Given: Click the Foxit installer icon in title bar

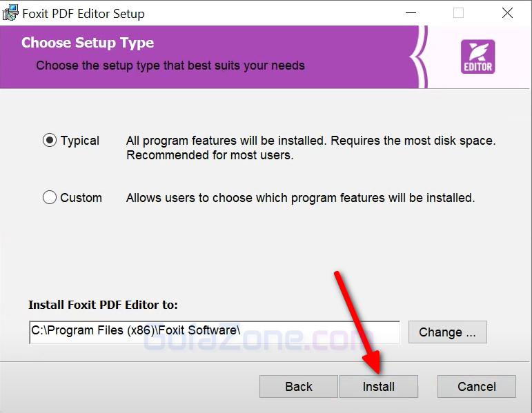Looking at the screenshot, I should [10, 13].
